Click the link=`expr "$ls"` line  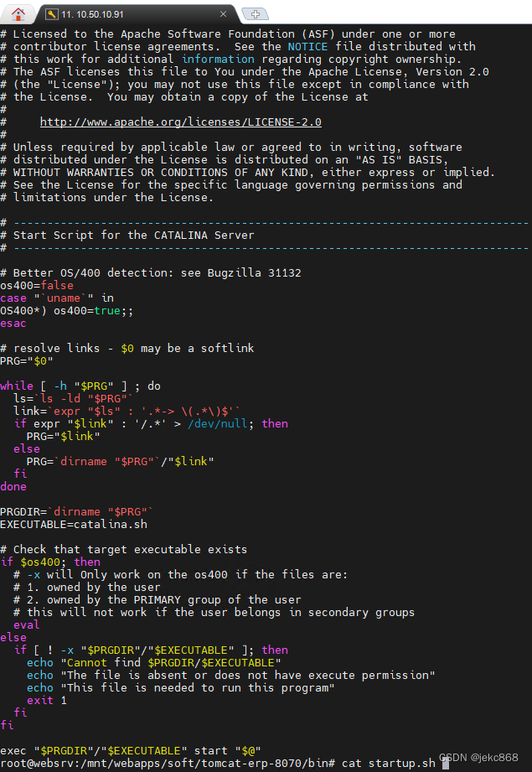[x=127, y=411]
